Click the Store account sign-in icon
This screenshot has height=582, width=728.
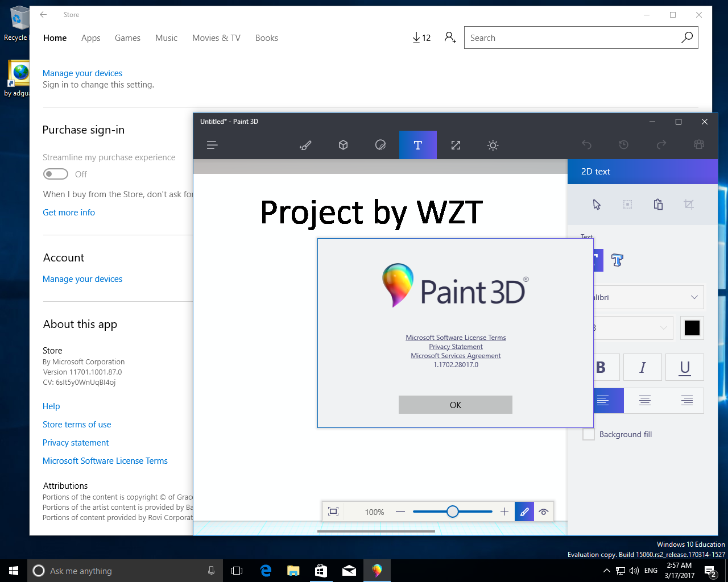pos(450,38)
